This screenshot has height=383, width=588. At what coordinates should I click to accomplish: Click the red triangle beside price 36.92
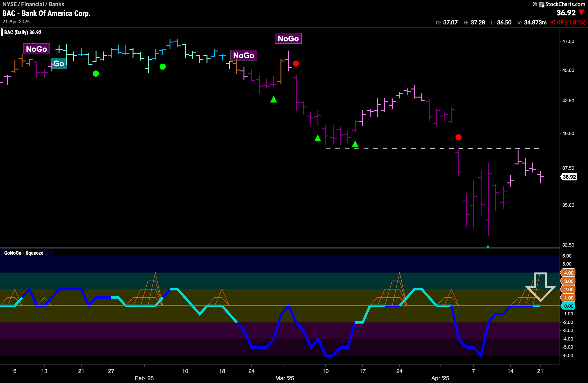point(582,13)
